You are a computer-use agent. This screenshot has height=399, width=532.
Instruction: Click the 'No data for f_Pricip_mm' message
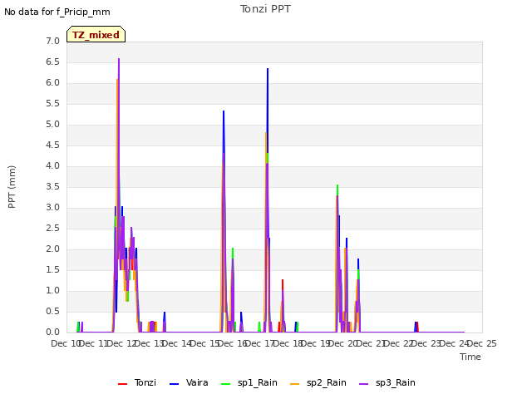click(x=57, y=12)
